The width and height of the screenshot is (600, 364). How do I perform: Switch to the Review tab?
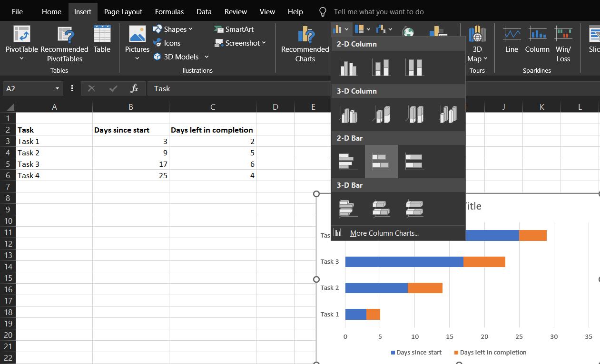236,12
